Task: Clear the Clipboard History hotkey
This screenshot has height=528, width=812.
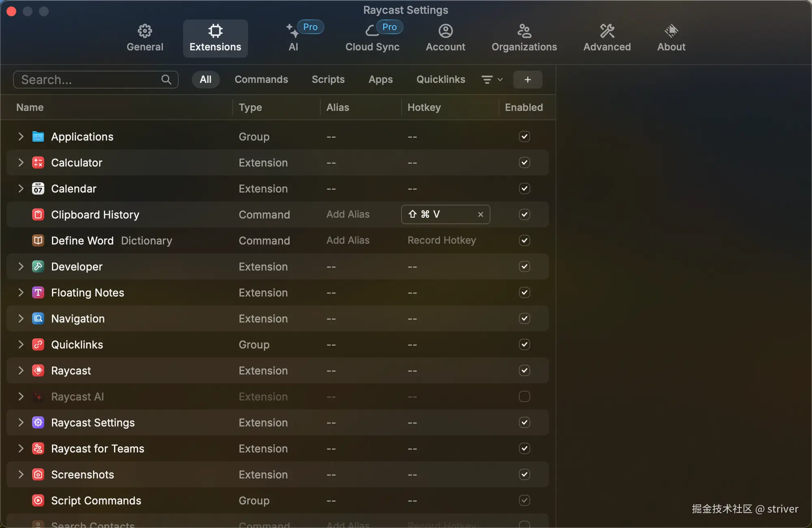Action: tap(480, 214)
